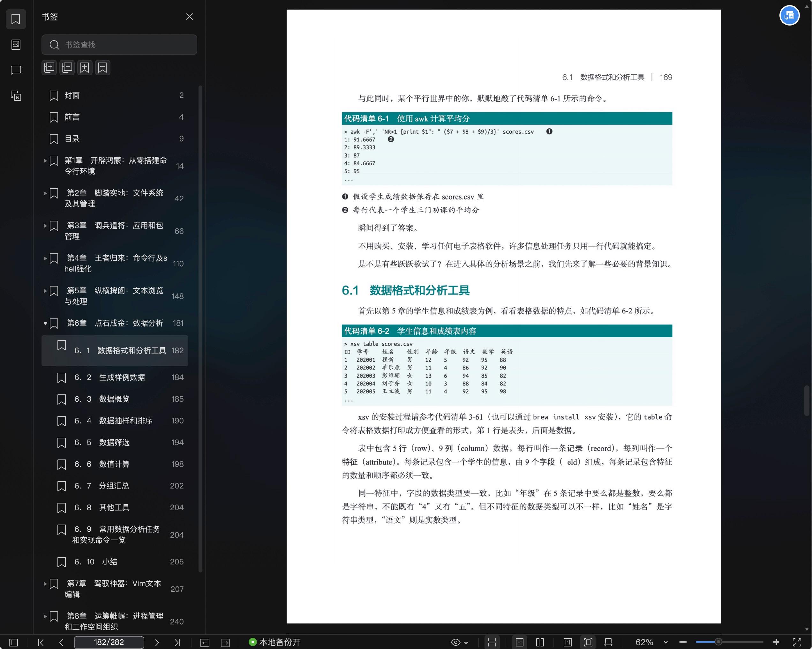Expand the 第4章 王者归来 bookmark

coord(45,258)
